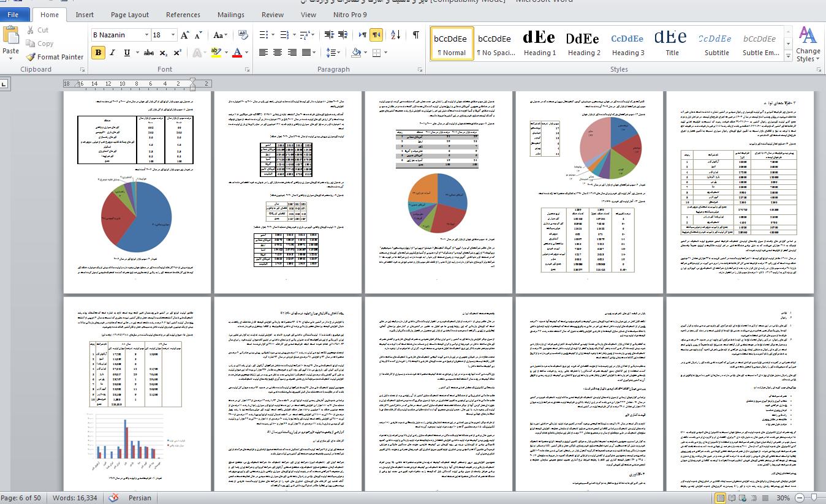
Task: Switch to the References tab
Action: click(x=183, y=15)
